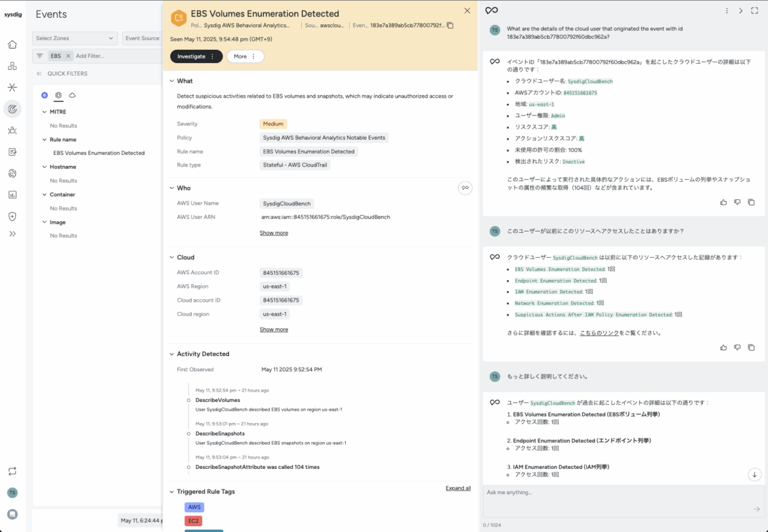
Task: Thumbs up the first user-details response
Action: click(723, 202)
